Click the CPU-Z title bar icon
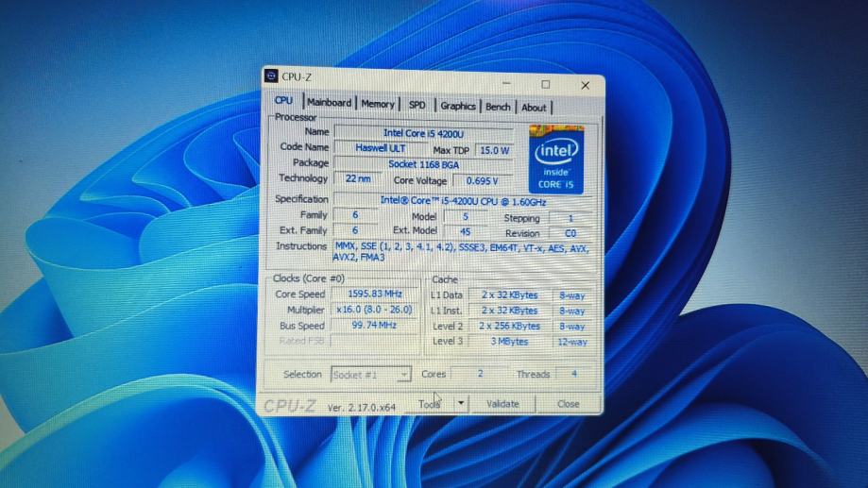This screenshot has height=488, width=868. coord(271,76)
